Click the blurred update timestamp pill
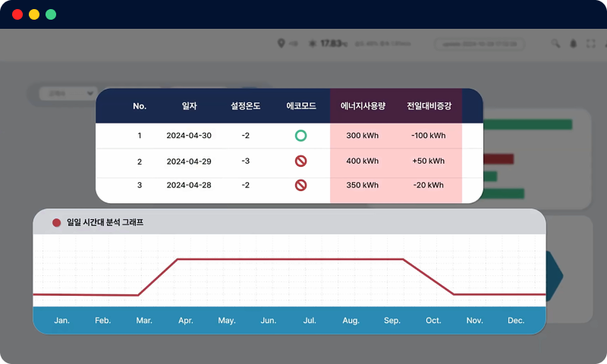The width and height of the screenshot is (607, 364). pyautogui.click(x=480, y=44)
